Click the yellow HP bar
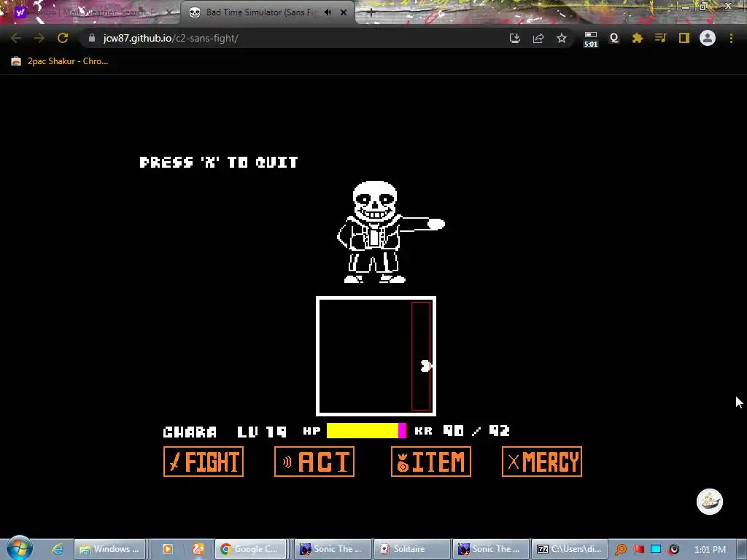 363,430
